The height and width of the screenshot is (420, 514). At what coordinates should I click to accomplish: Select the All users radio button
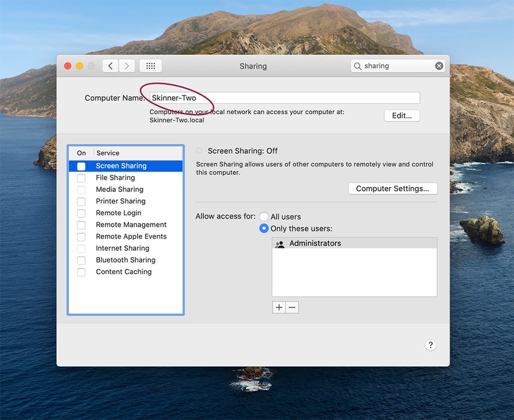coord(264,216)
